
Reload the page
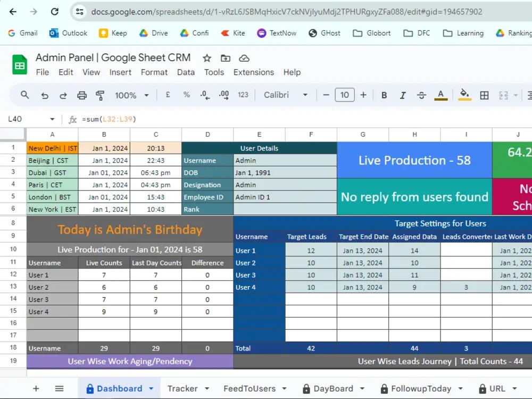(x=54, y=12)
